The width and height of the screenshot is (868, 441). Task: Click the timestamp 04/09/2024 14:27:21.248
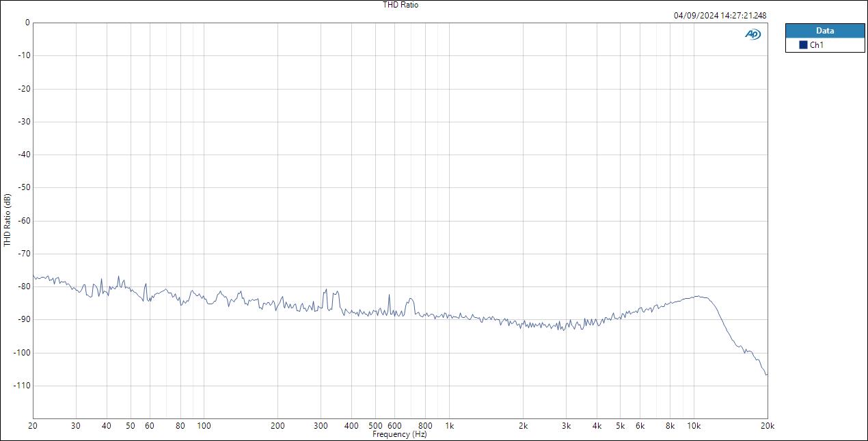(x=720, y=14)
